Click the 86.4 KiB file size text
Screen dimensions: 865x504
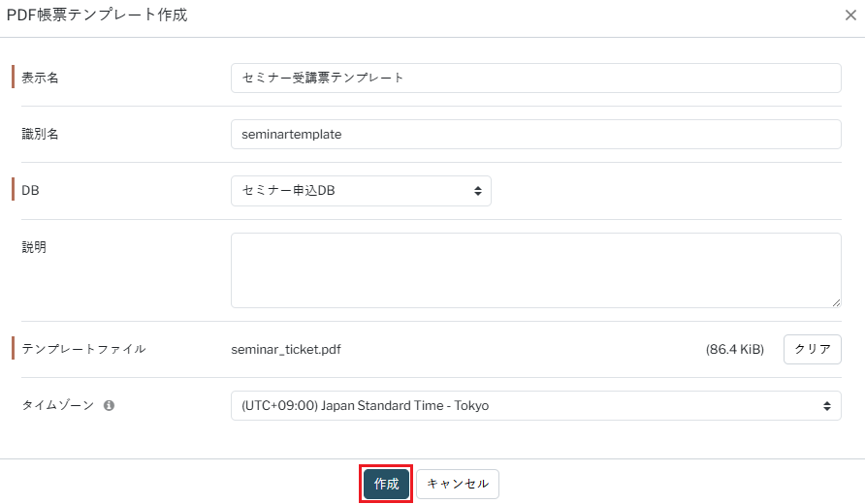(x=734, y=349)
